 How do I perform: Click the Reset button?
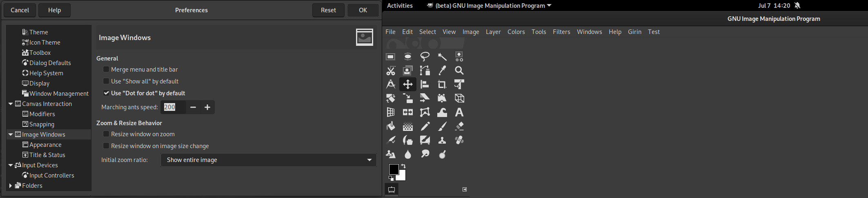click(328, 10)
